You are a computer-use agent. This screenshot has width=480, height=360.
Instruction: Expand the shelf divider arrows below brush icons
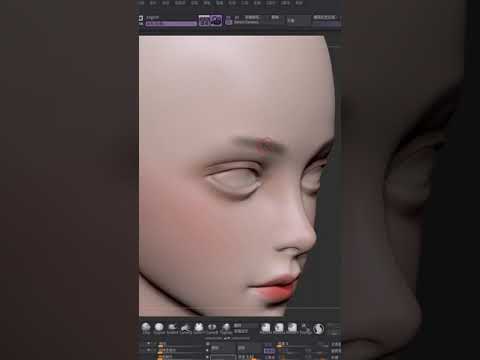(227, 338)
